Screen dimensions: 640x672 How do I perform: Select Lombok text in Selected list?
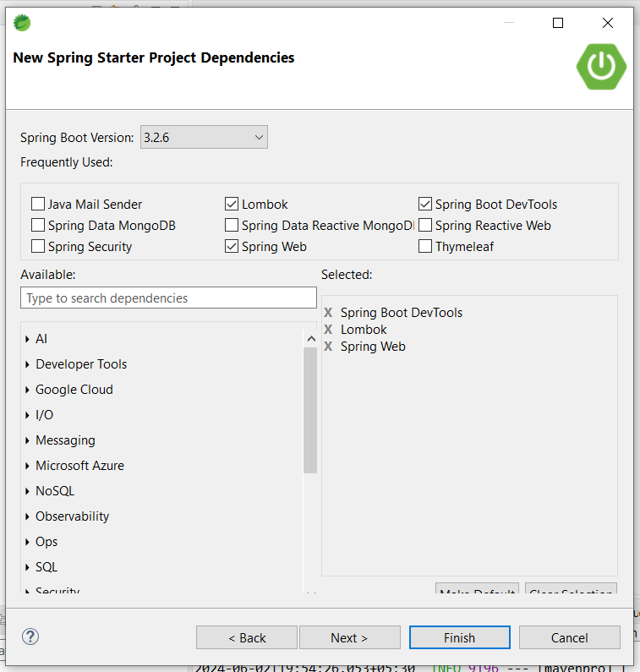coord(364,329)
